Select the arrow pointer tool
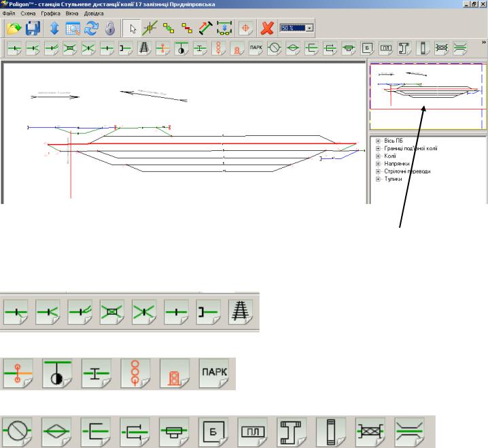Viewport: 488px width, 448px height. point(133,29)
